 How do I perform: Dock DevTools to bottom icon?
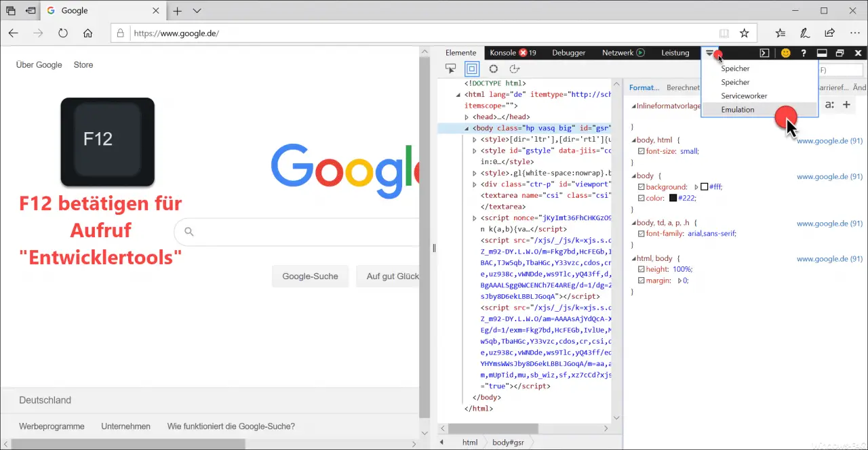coord(822,53)
